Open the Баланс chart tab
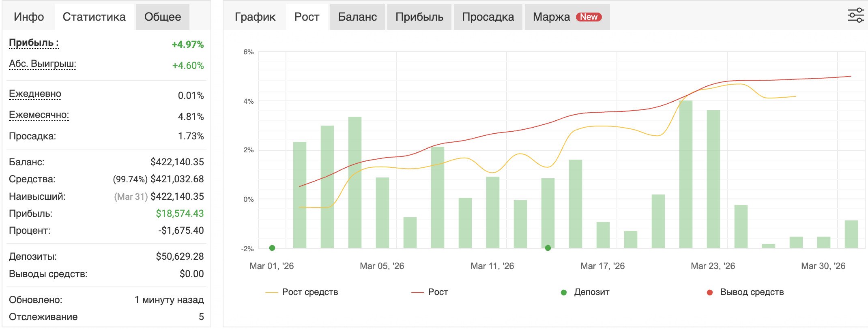 click(357, 17)
